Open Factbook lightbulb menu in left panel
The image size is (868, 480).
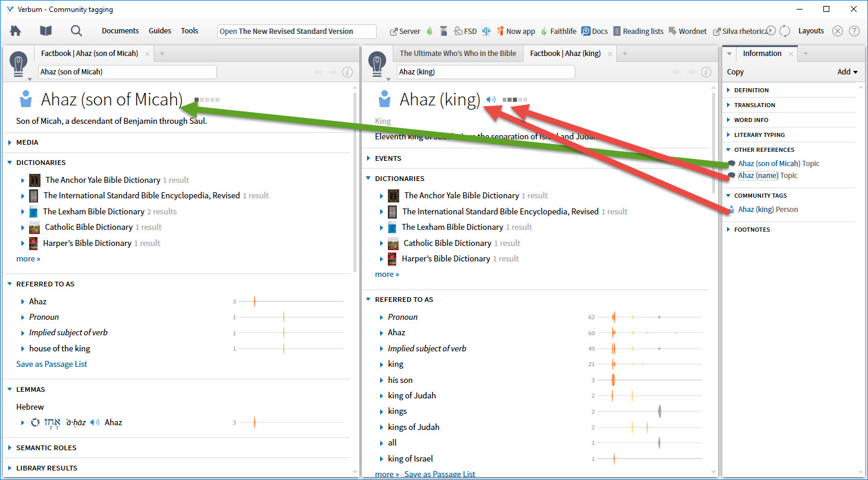[x=20, y=64]
